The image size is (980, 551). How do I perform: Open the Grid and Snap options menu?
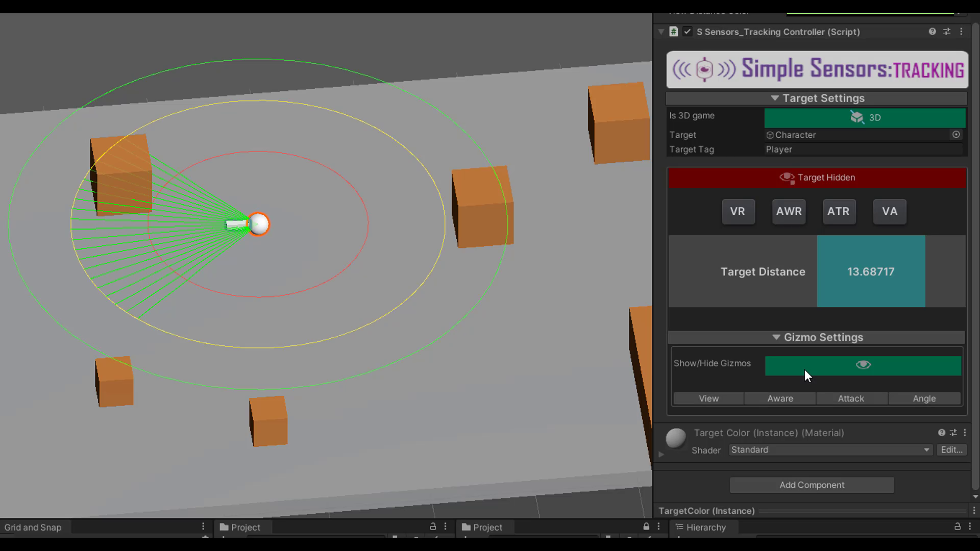pyautogui.click(x=203, y=527)
